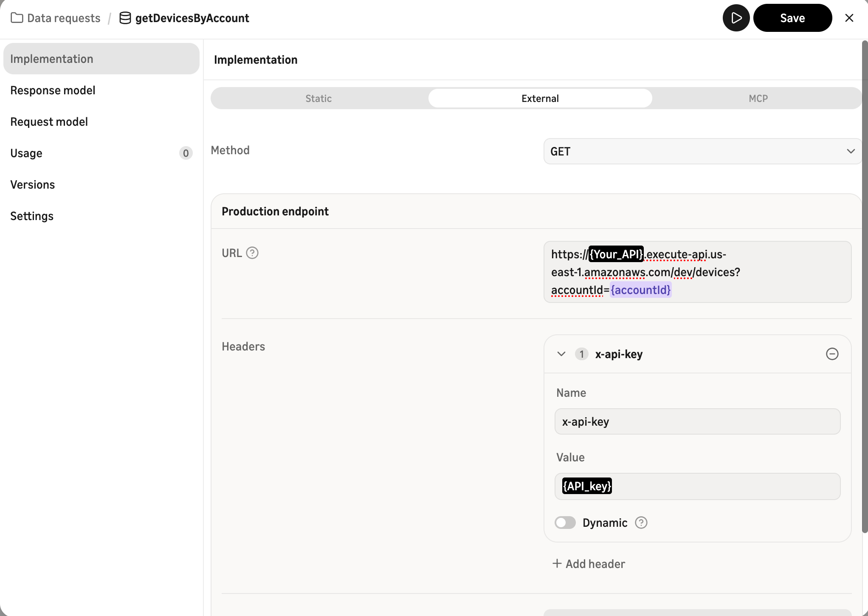Image resolution: width=868 pixels, height=616 pixels.
Task: Click the Usage count badge showing 0
Action: 186,153
